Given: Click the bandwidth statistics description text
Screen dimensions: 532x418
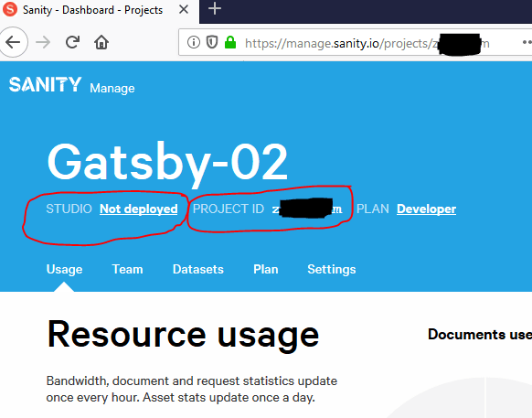Looking at the screenshot, I should tap(192, 389).
